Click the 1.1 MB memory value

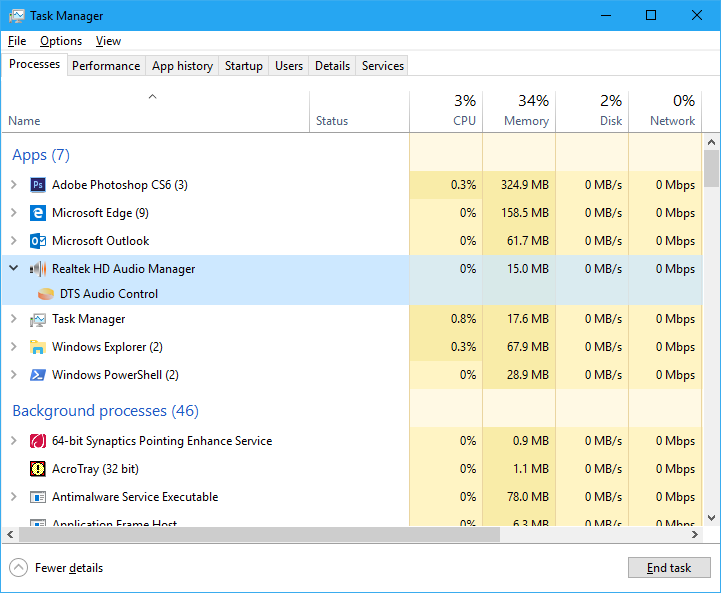click(x=531, y=469)
